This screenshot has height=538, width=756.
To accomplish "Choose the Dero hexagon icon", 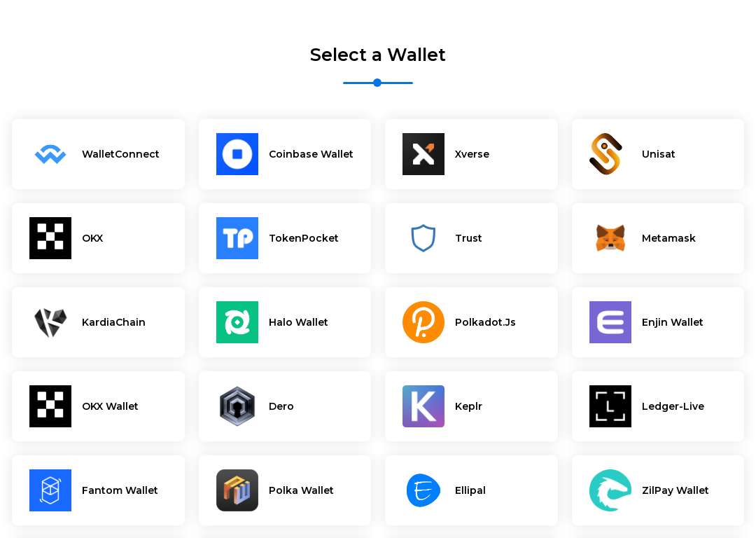I will coord(237,406).
